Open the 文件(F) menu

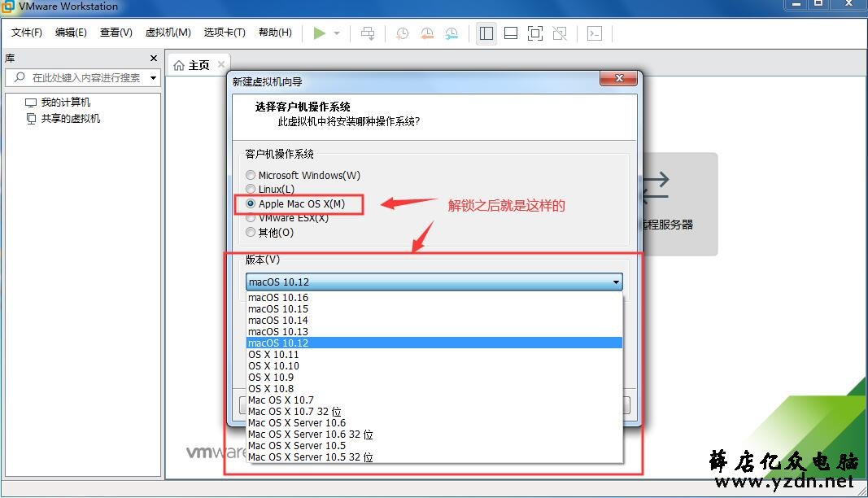pos(27,33)
